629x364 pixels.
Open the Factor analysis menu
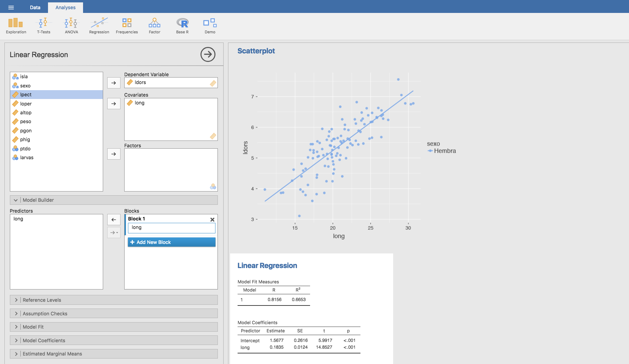click(155, 26)
